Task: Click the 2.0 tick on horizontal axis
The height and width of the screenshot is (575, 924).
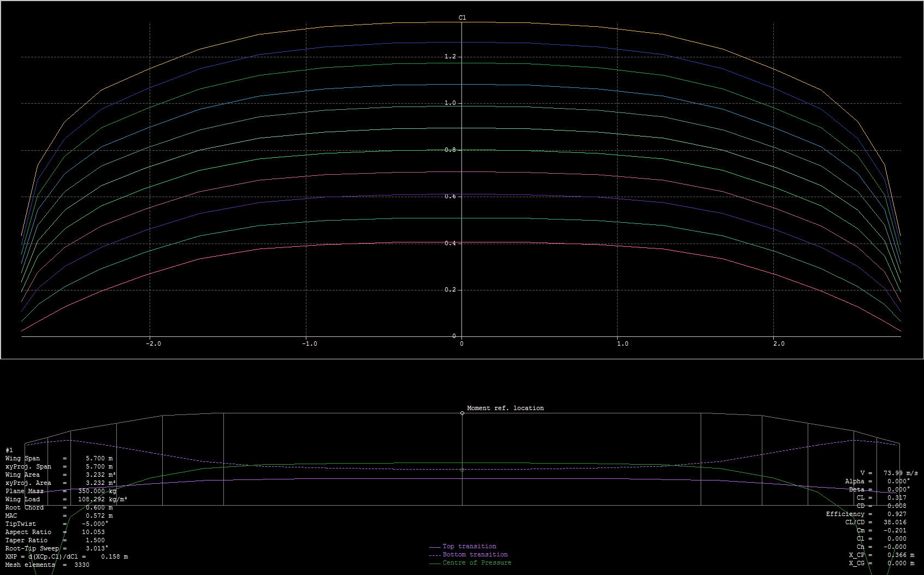Action: pyautogui.click(x=778, y=344)
